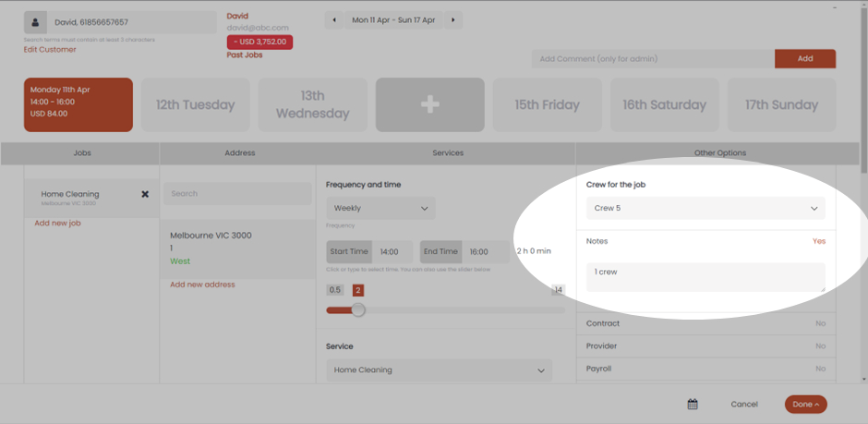This screenshot has height=424, width=868.
Task: Select the 12th Tuesday day tab
Action: [195, 104]
